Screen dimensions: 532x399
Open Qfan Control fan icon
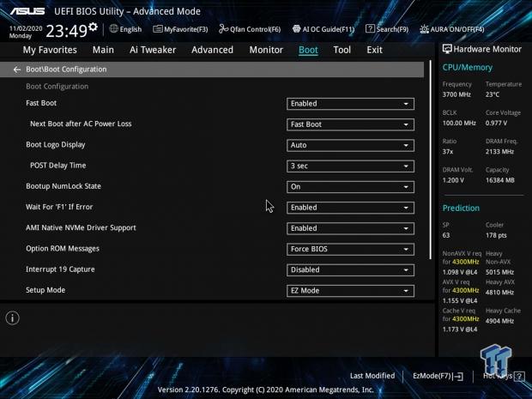click(223, 29)
